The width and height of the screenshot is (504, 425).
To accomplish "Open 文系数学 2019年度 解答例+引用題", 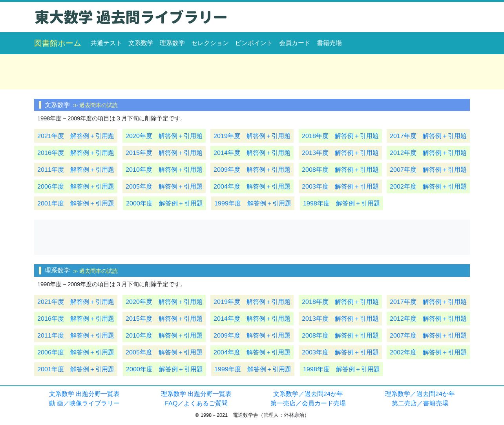I will (x=252, y=136).
